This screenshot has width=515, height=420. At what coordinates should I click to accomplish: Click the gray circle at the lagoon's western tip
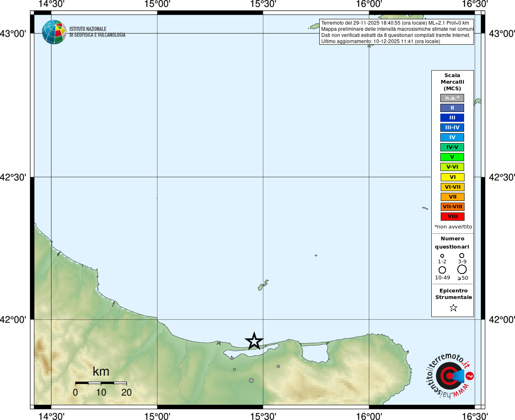click(x=232, y=358)
